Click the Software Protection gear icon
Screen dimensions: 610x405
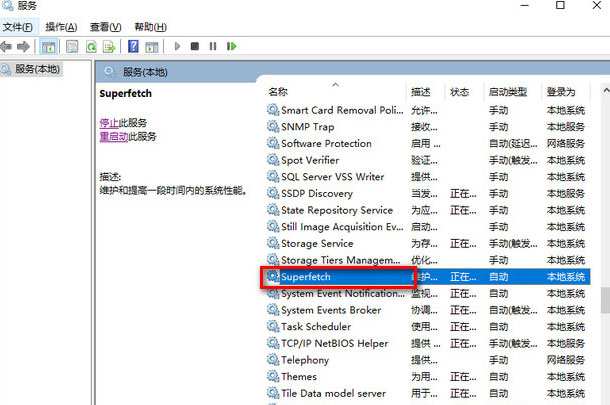[273, 144]
